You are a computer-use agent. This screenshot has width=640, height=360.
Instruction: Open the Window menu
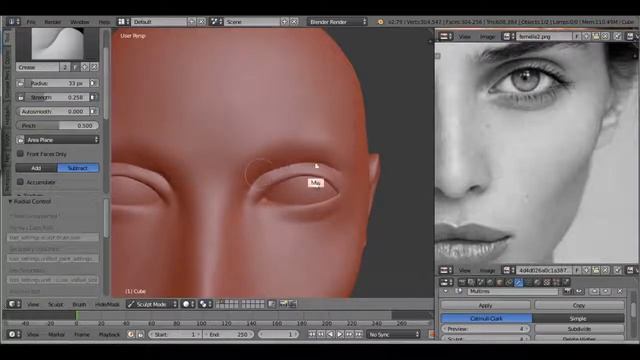pos(80,22)
